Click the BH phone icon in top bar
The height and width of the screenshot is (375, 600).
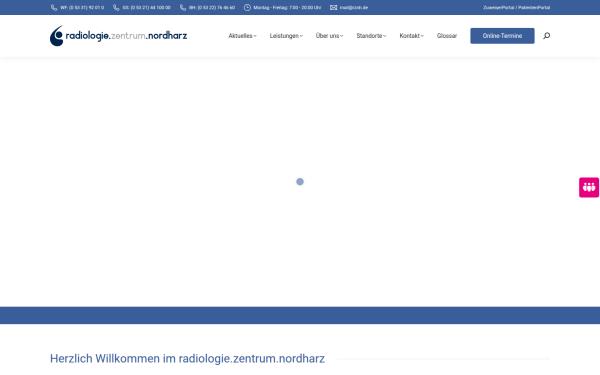click(x=183, y=8)
